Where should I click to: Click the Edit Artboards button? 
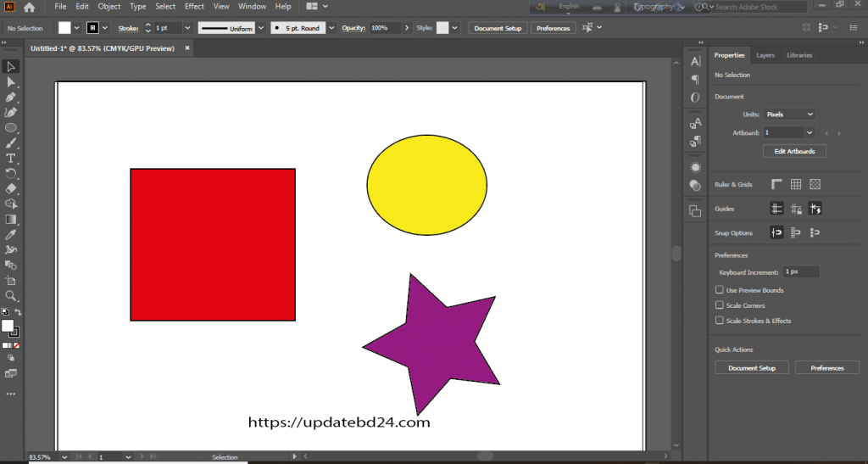[x=794, y=151]
